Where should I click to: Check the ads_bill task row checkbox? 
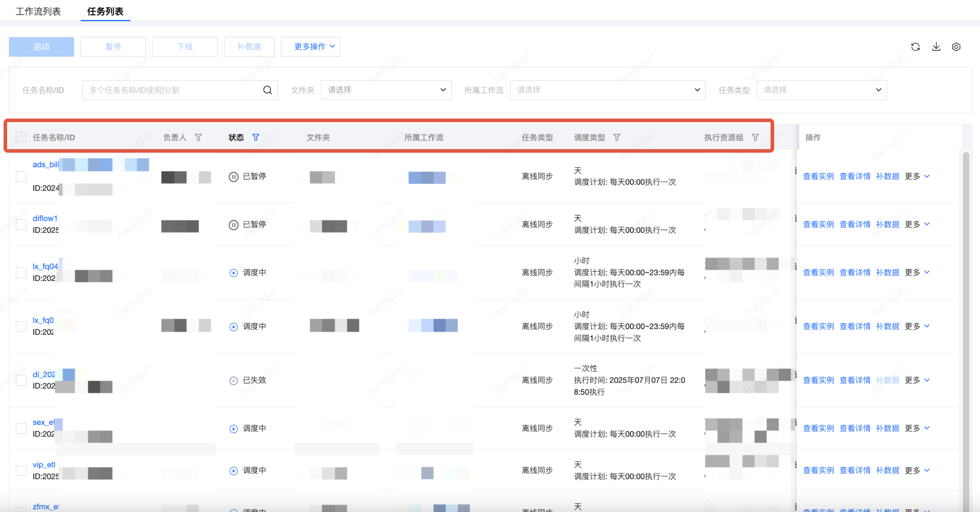click(21, 177)
